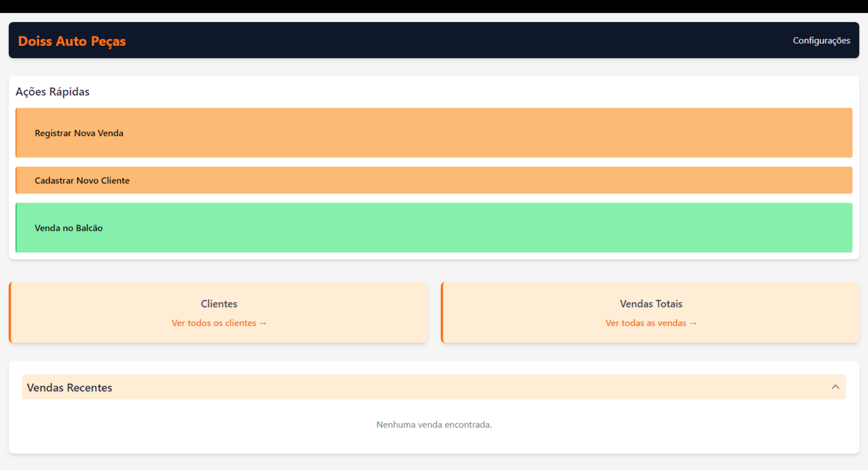Follow the Ver todas as vendas link
Viewport: 868px width, 470px height.
point(646,323)
